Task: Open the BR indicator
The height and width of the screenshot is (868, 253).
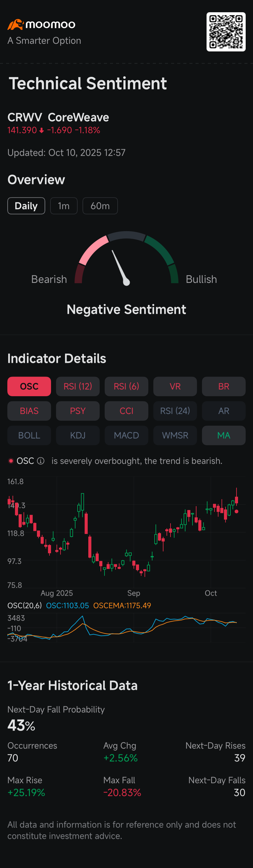Action: [223, 386]
